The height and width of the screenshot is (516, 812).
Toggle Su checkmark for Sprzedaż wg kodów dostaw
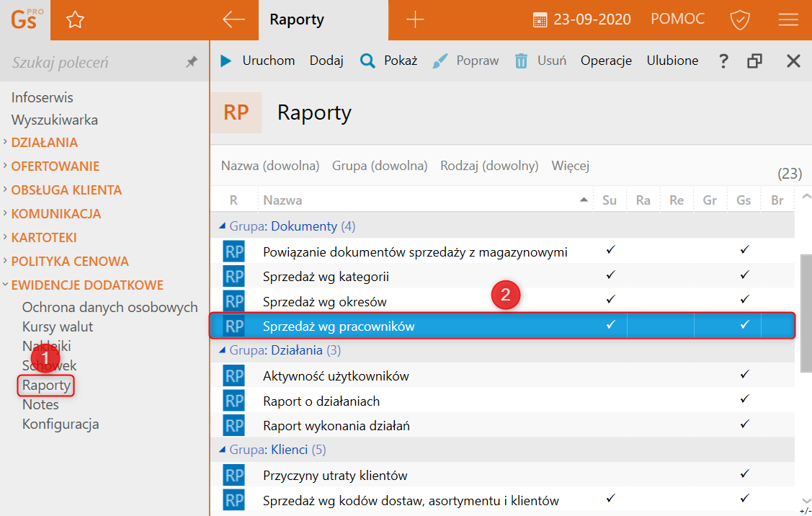tap(610, 499)
